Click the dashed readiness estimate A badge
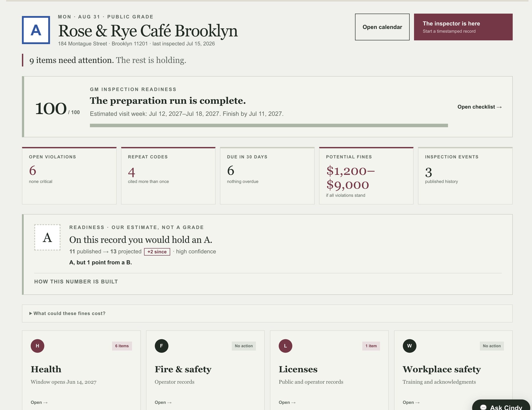532x410 pixels. 47,237
